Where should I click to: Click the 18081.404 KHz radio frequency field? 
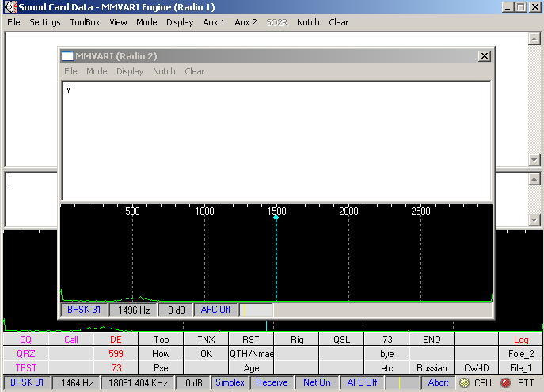pyautogui.click(x=138, y=382)
